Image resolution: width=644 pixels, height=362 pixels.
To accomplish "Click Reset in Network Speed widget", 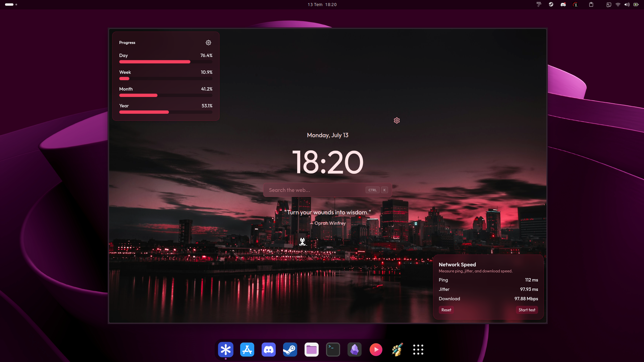I will 446,310.
